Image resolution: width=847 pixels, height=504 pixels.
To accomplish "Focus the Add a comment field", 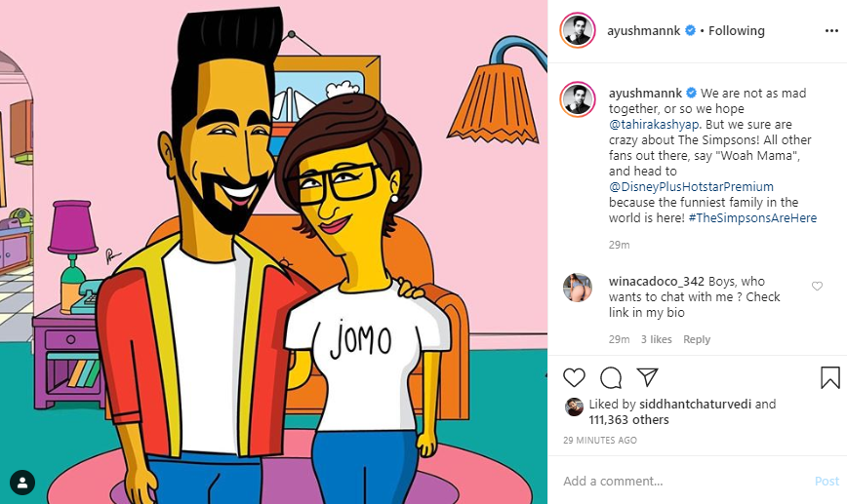I will (x=685, y=481).
